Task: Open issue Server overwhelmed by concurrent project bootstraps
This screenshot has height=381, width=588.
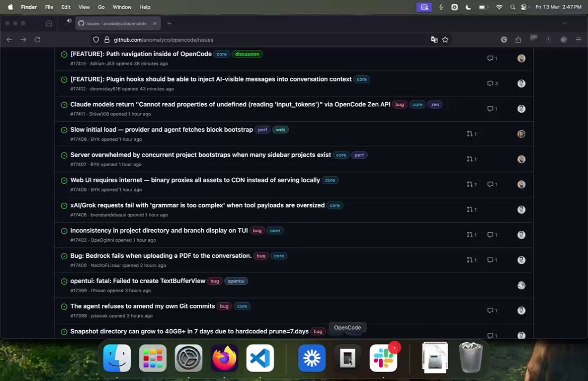Action: (201, 155)
